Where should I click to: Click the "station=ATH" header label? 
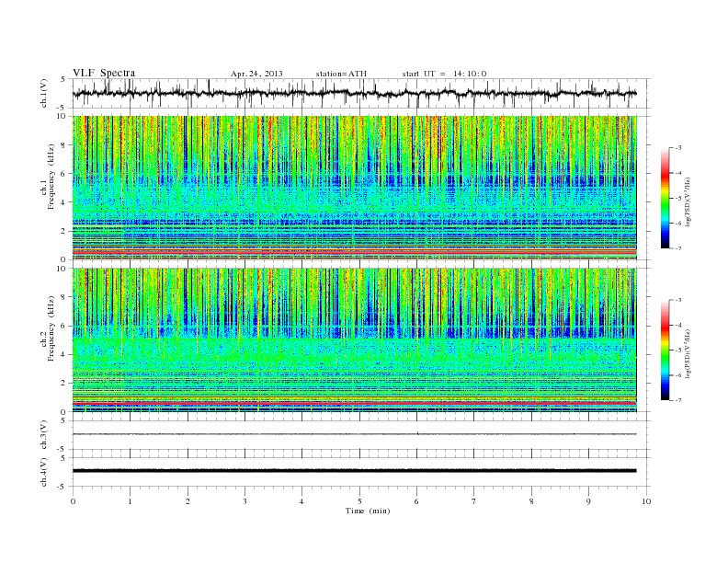tap(341, 74)
